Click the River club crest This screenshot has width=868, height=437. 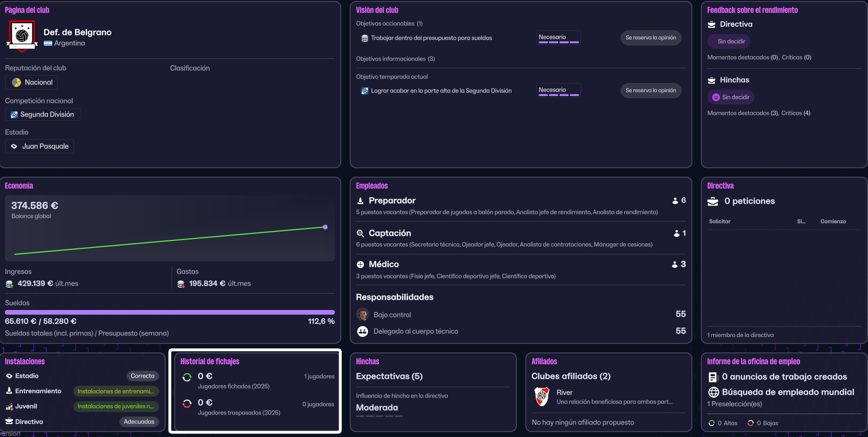tap(542, 397)
